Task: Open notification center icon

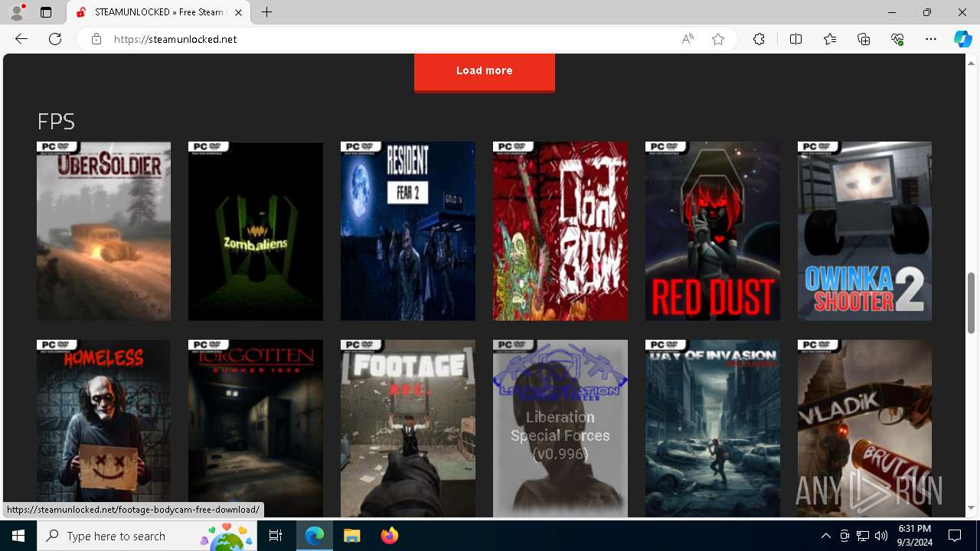Action: (x=955, y=536)
